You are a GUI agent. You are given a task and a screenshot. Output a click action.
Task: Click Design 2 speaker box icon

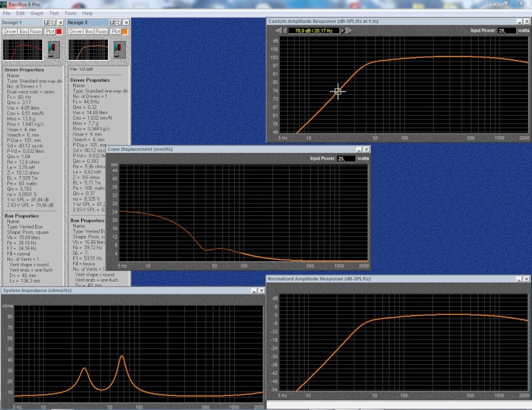120,50
